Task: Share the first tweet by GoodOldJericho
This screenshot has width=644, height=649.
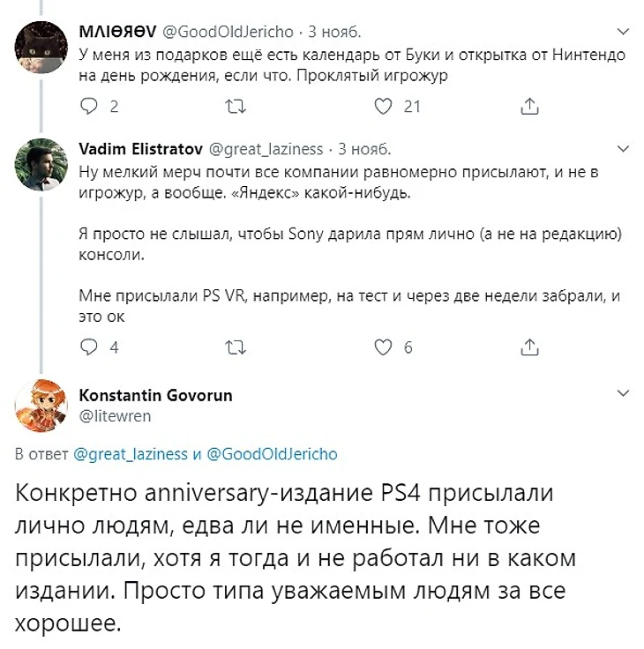Action: click(529, 107)
